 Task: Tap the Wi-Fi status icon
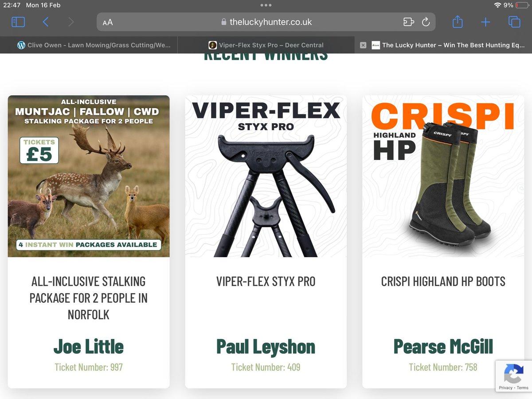click(498, 5)
